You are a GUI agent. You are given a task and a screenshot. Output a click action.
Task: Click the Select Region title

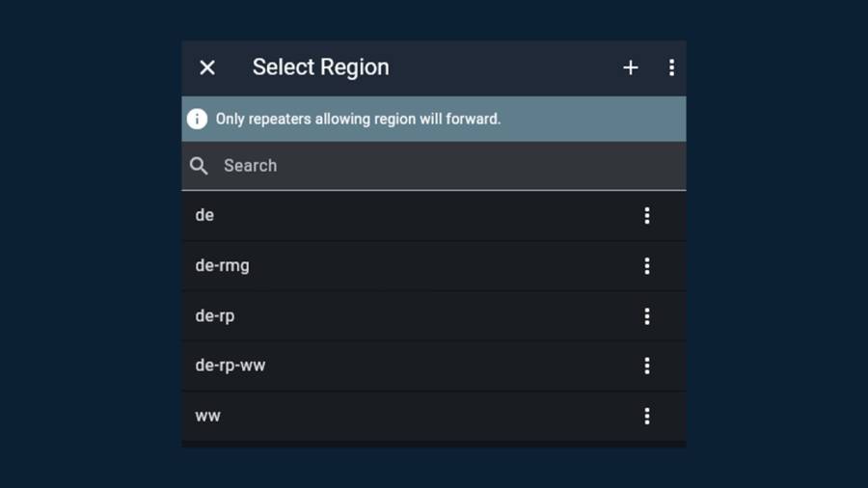tap(321, 68)
